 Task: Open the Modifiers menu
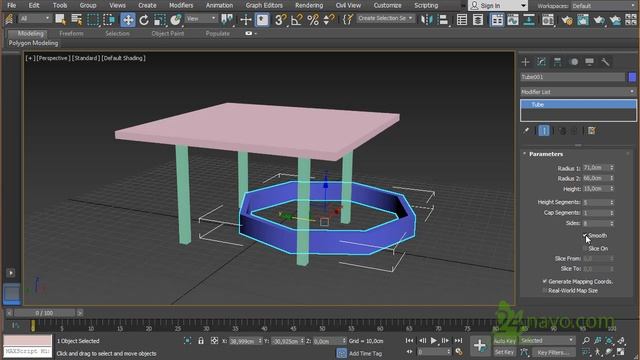[181, 5]
